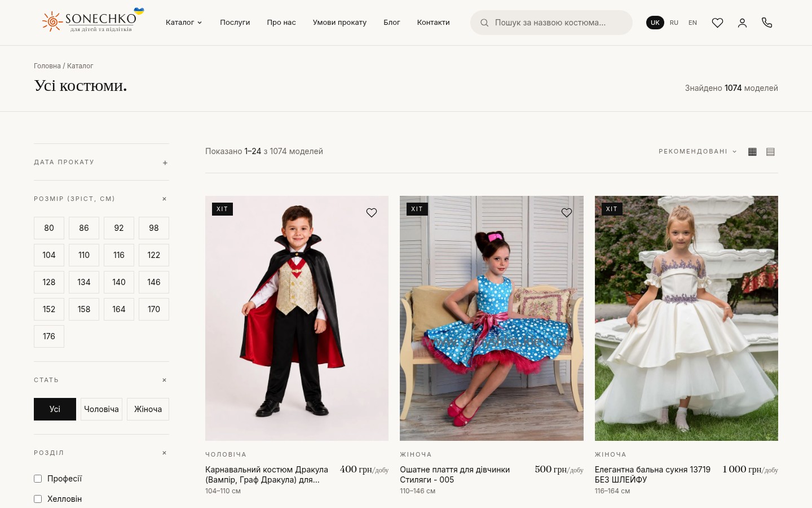Open the user account icon
Image resolution: width=812 pixels, height=508 pixels.
[x=742, y=23]
